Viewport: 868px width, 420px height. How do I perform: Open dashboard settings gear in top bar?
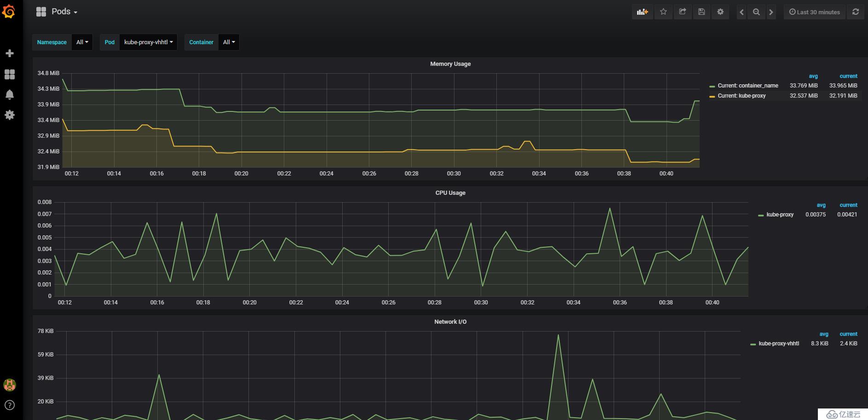[720, 12]
